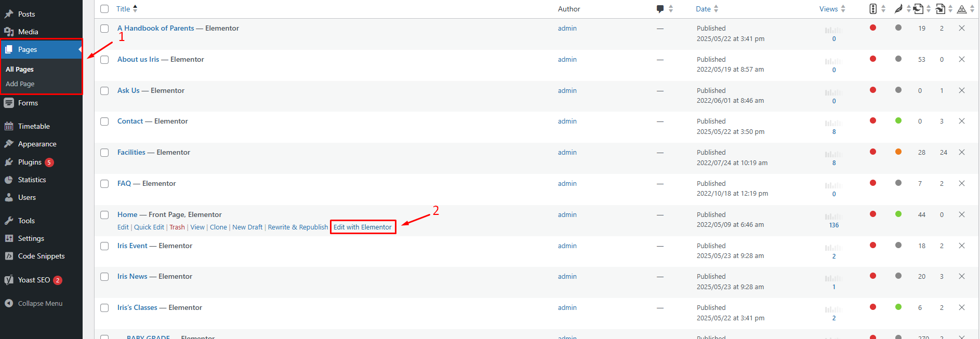Image resolution: width=980 pixels, height=339 pixels.
Task: Open Add Page submenu item
Action: coord(20,84)
